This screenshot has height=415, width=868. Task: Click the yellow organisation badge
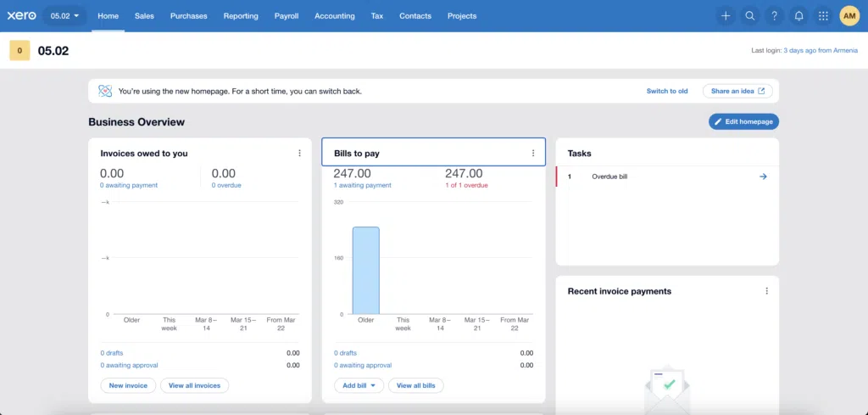(19, 50)
